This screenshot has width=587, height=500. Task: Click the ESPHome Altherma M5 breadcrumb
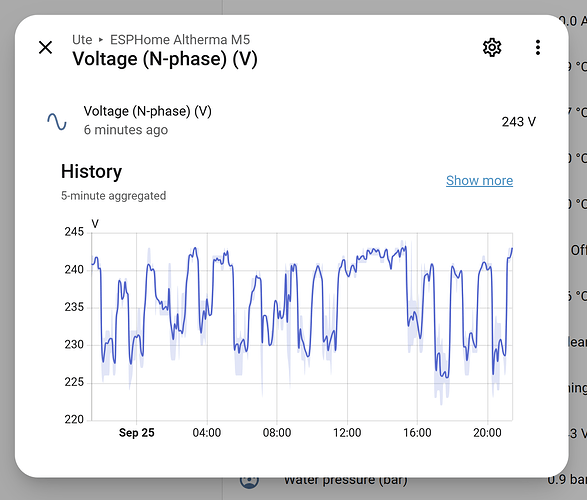coord(180,40)
